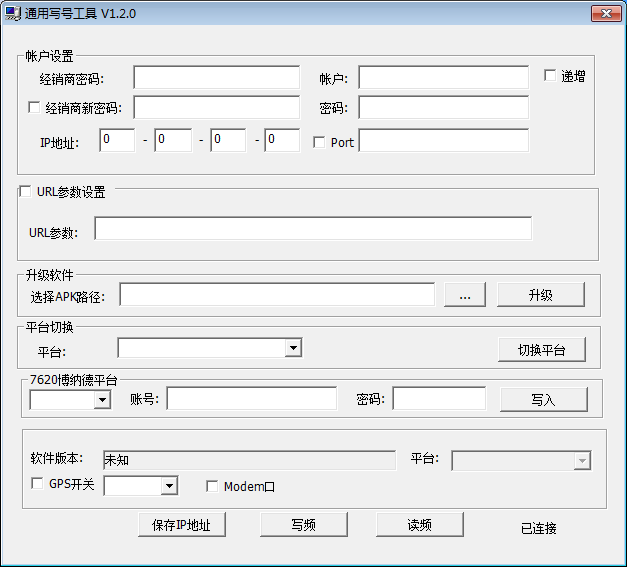
Task: Click the URL参数 input field
Action: coord(313,228)
